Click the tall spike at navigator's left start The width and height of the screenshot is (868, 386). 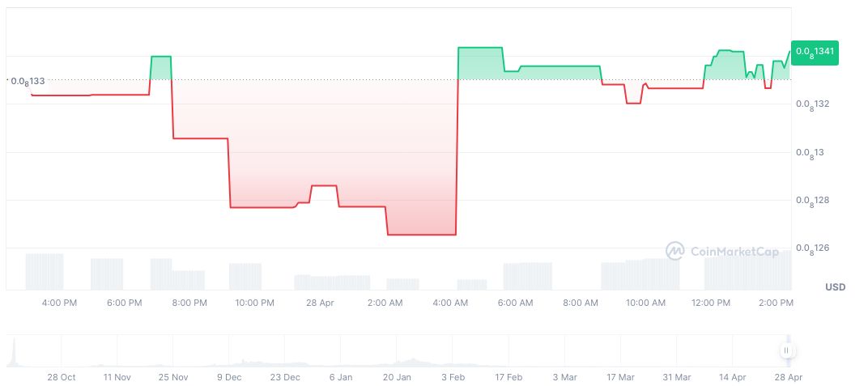(14, 352)
